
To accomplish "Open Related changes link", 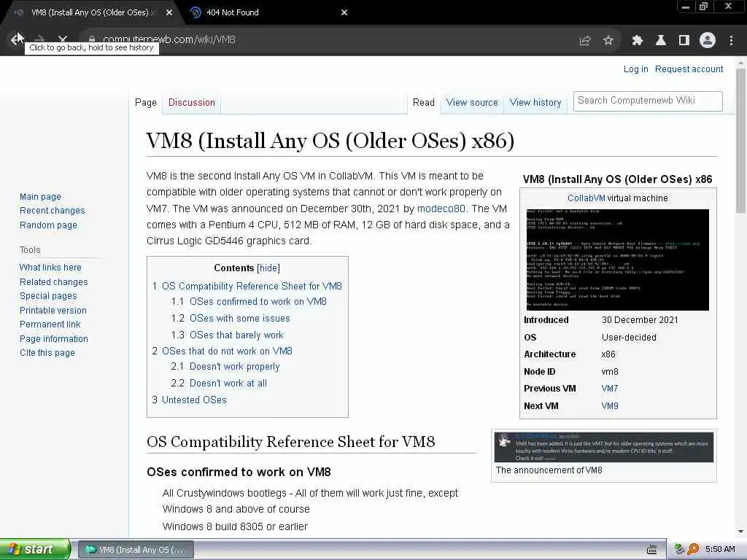I will (x=54, y=282).
